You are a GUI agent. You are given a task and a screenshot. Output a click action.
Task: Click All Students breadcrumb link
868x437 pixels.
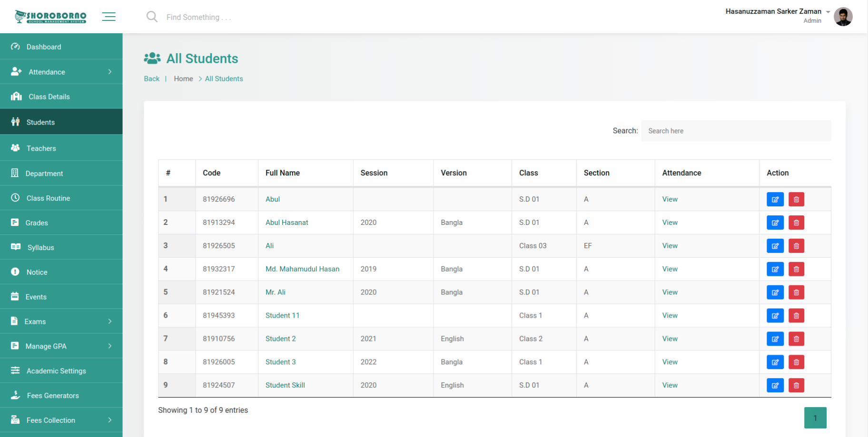(x=224, y=79)
